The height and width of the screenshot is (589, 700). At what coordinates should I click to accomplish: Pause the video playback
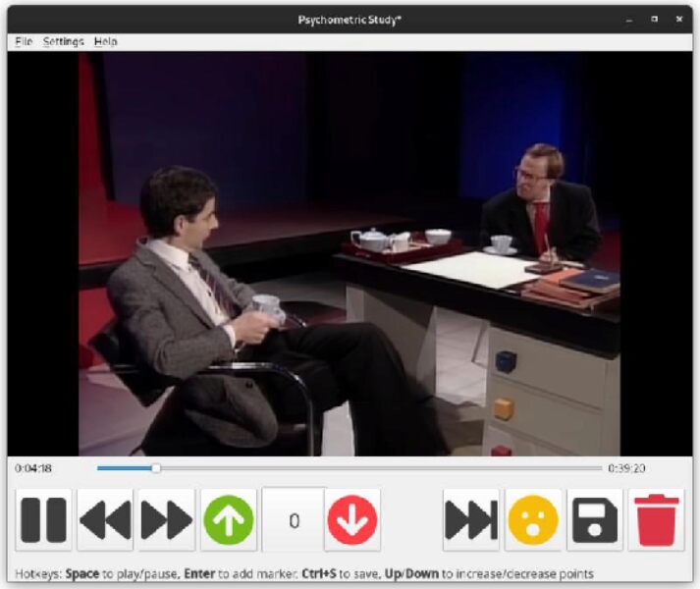pyautogui.click(x=43, y=519)
